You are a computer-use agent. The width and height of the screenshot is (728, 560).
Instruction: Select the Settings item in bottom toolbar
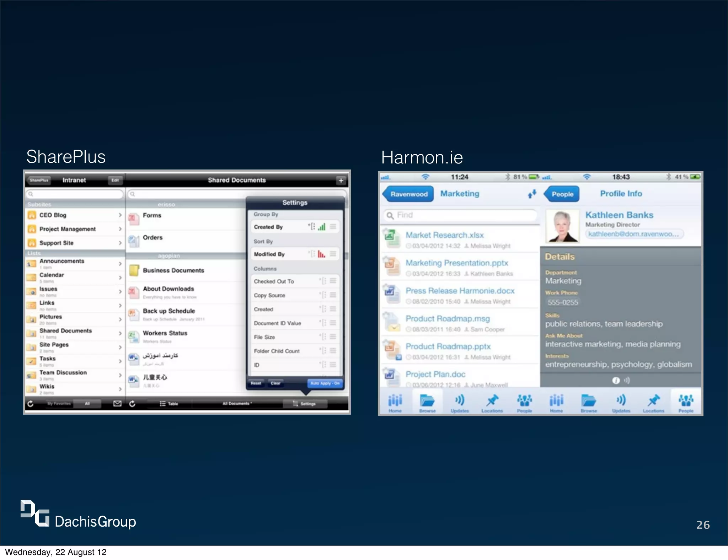tap(305, 404)
